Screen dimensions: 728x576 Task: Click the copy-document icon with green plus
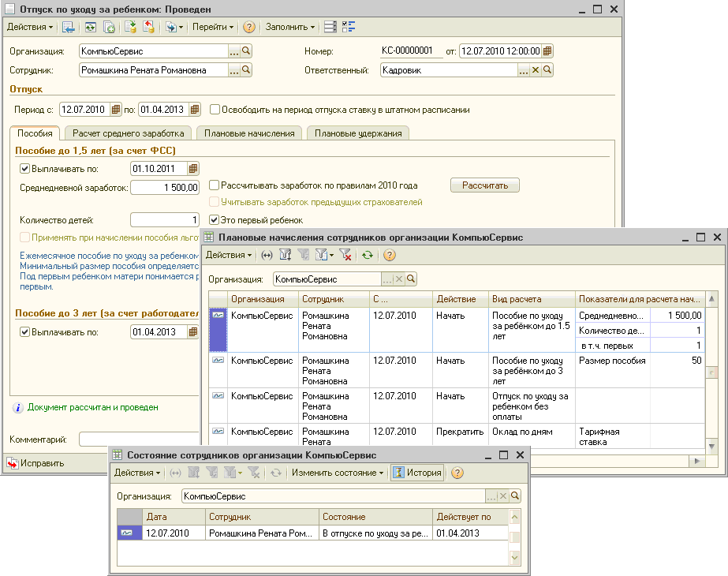[109, 27]
